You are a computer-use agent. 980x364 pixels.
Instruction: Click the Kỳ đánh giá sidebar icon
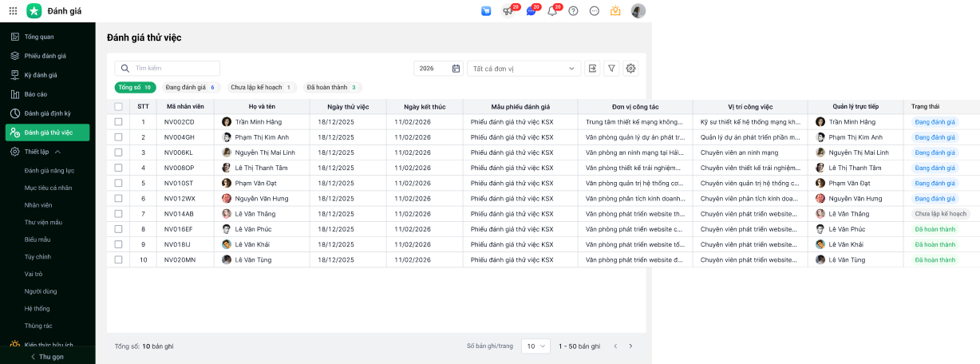[14, 75]
